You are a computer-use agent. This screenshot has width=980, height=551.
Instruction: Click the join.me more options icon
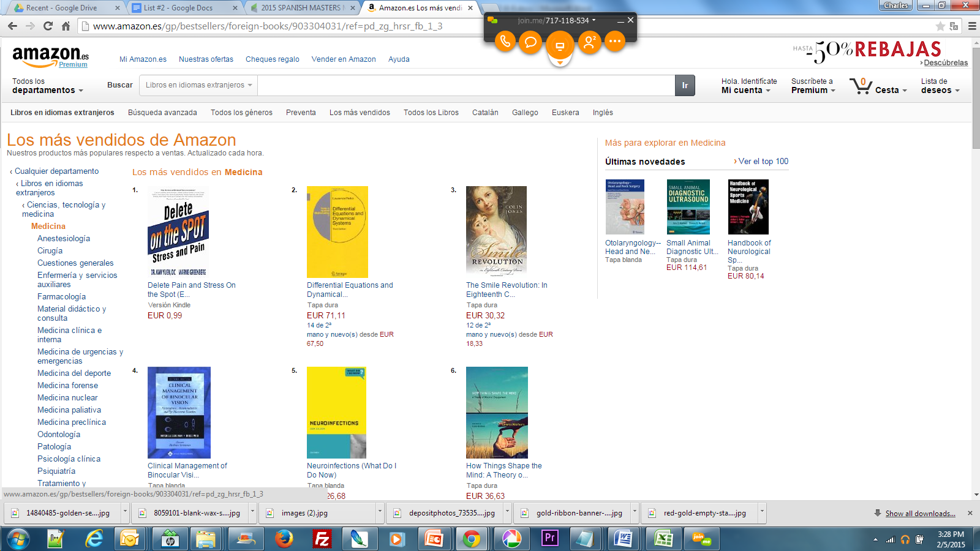click(615, 42)
